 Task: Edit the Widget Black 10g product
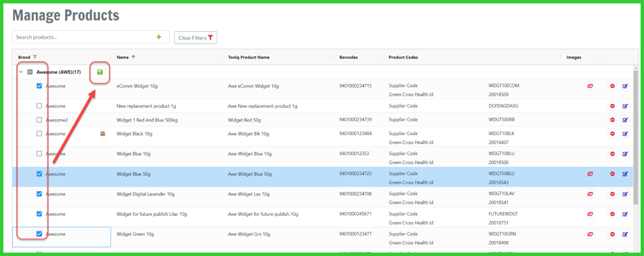pyautogui.click(x=625, y=134)
